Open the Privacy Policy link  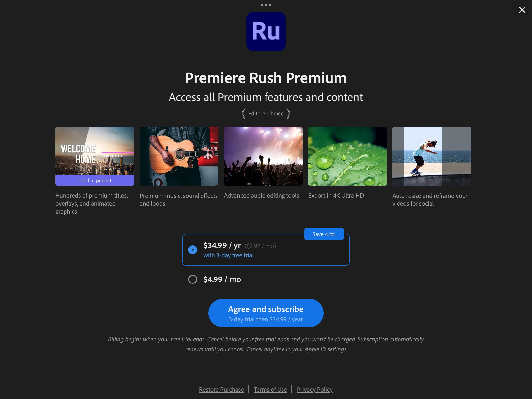pos(315,389)
